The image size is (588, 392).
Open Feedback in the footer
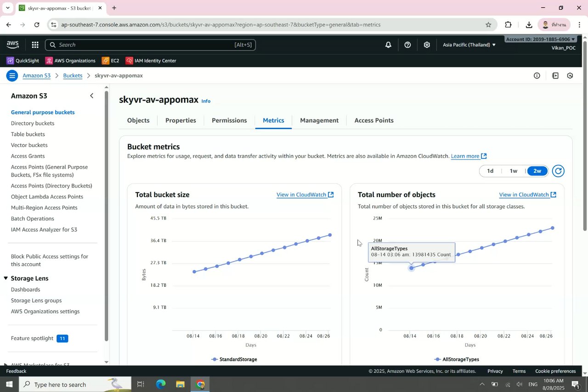pyautogui.click(x=16, y=371)
